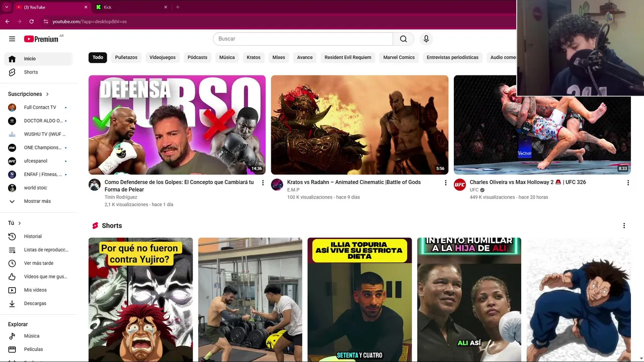The image size is (644, 362).
Task: Open ONE Championship subscription channel
Action: click(x=38, y=147)
